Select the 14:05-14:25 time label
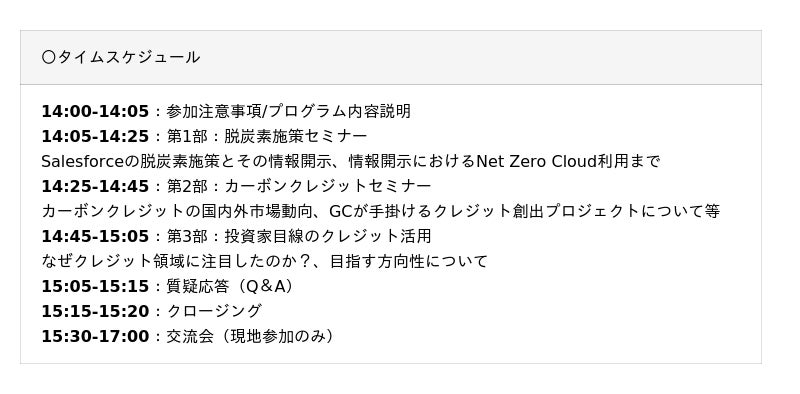 click(x=95, y=136)
